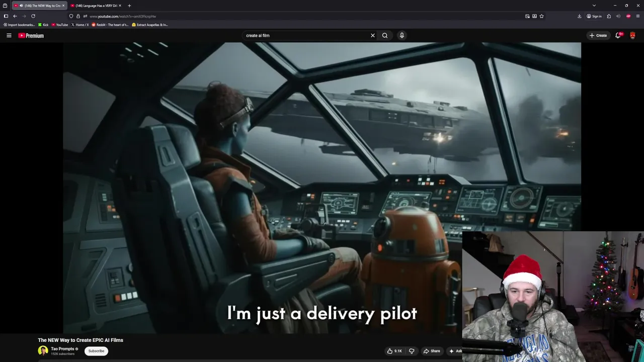644x362 pixels.
Task: Close the 'The NEW Way to Create' tab
Action: pos(63,6)
